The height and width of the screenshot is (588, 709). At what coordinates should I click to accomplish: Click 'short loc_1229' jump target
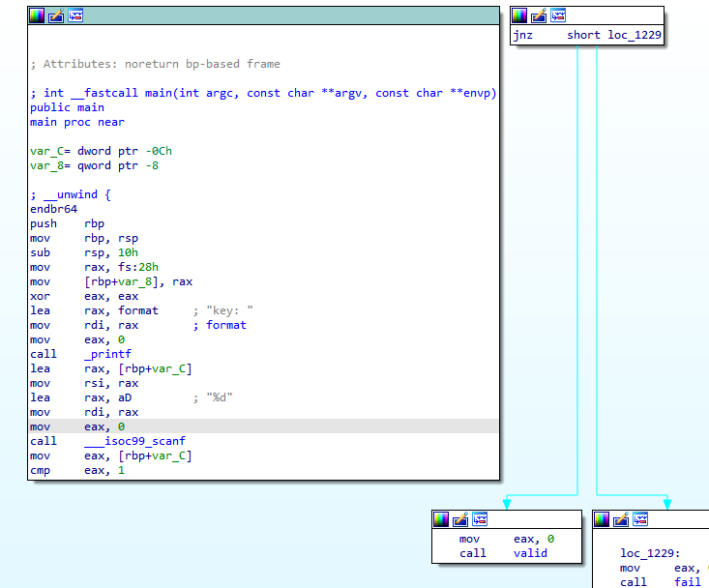614,35
